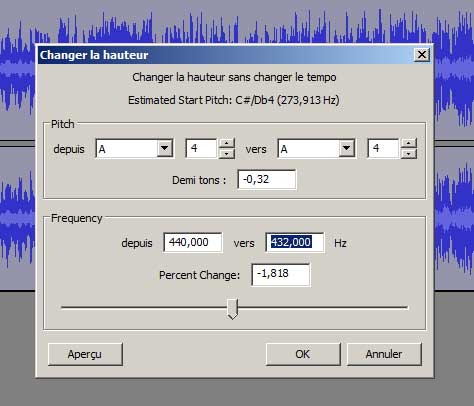Click the 'vers' octave number field

pyautogui.click(x=384, y=148)
